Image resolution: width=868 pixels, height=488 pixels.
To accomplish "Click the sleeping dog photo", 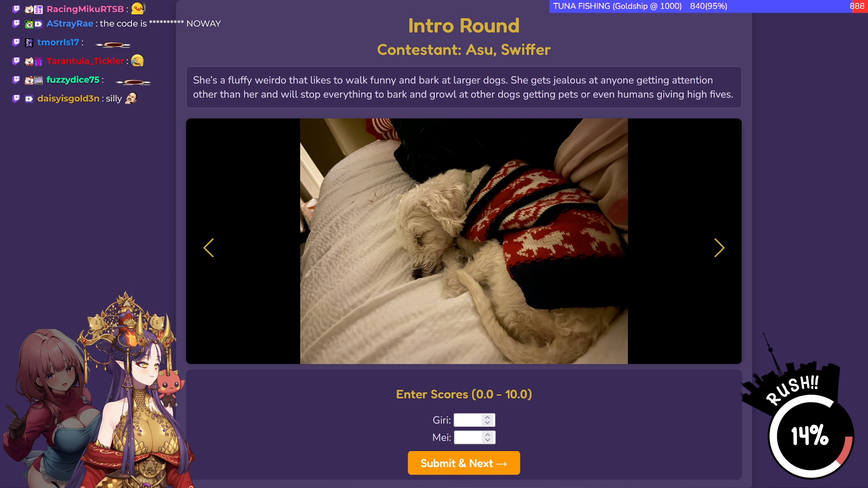I will coord(464,241).
